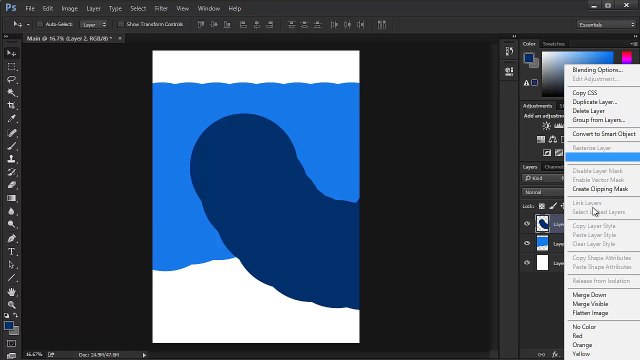
Task: Open the Color panel flyout menu
Action: tap(633, 44)
